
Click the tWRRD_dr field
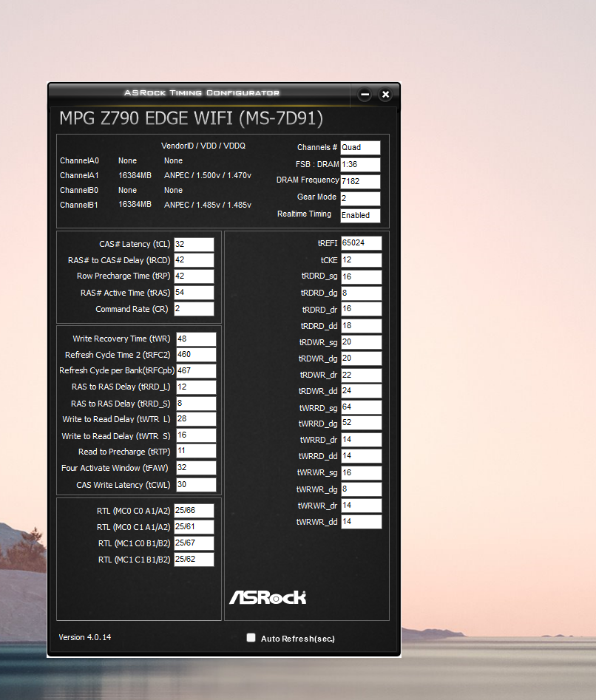361,440
